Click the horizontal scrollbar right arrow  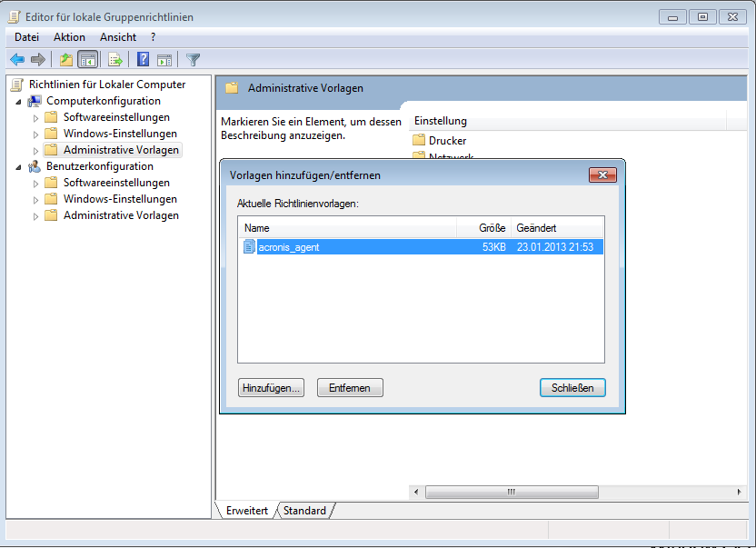click(739, 492)
